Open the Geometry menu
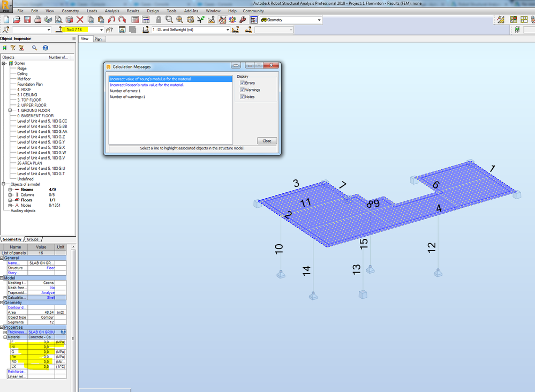This screenshot has width=535, height=392. pyautogui.click(x=70, y=11)
